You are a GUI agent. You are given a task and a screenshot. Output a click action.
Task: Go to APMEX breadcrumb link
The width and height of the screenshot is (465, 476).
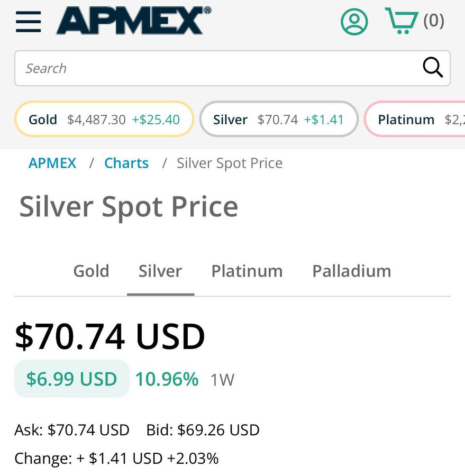click(x=52, y=163)
